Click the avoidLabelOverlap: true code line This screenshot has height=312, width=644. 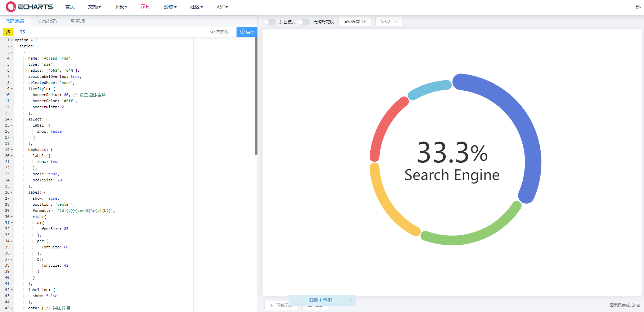click(x=55, y=76)
